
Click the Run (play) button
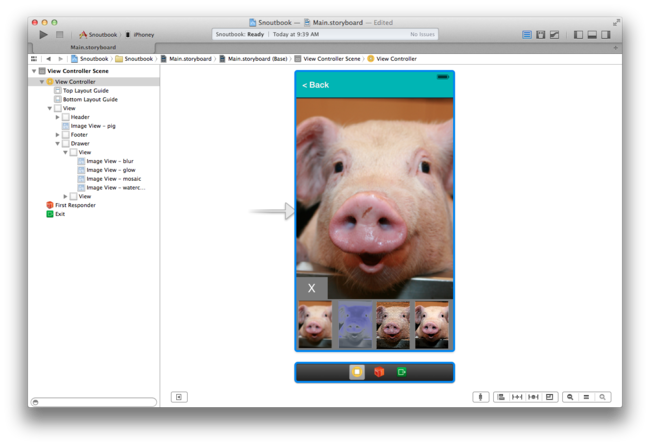[43, 35]
